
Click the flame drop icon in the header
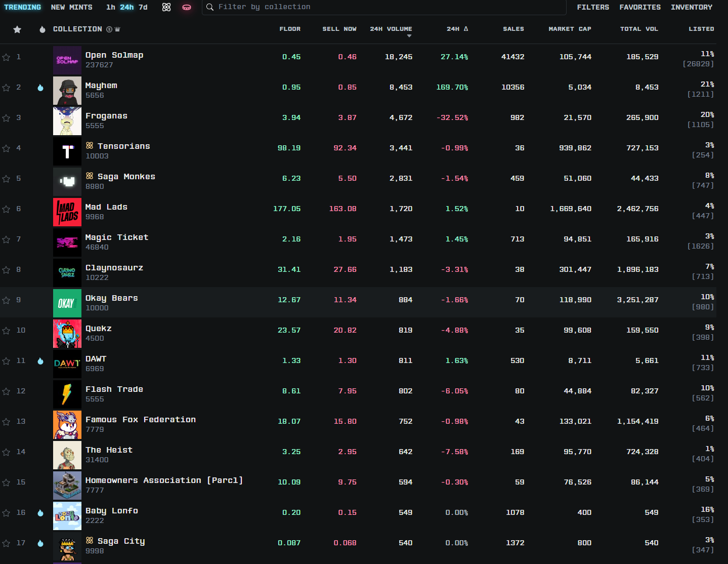coord(42,29)
